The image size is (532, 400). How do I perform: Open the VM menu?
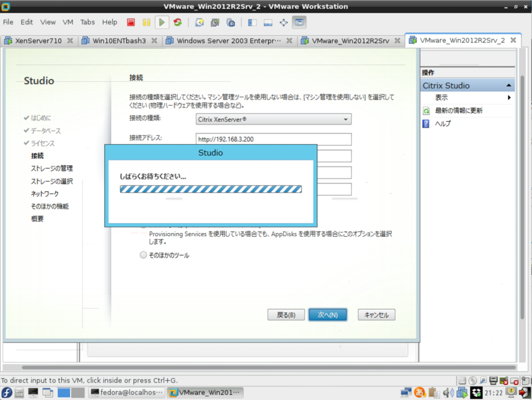click(68, 22)
